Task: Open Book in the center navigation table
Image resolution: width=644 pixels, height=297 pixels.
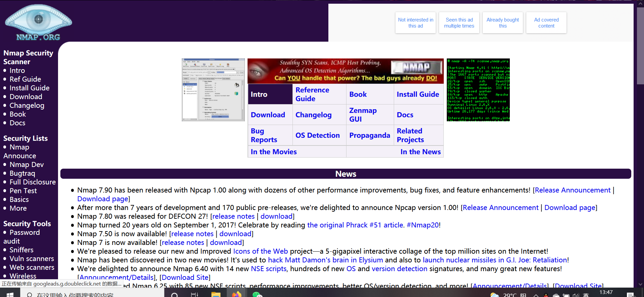Action: pos(358,94)
